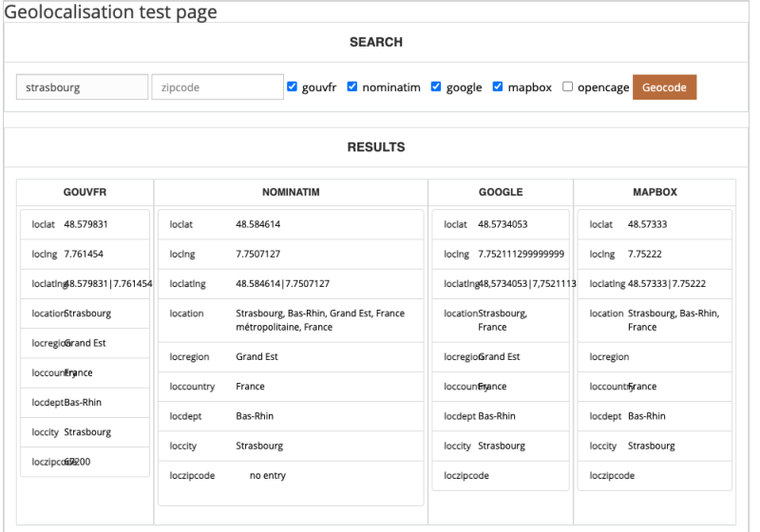Select the Nominatim loclng value 7.7507127
The height and width of the screenshot is (532, 760).
point(257,254)
